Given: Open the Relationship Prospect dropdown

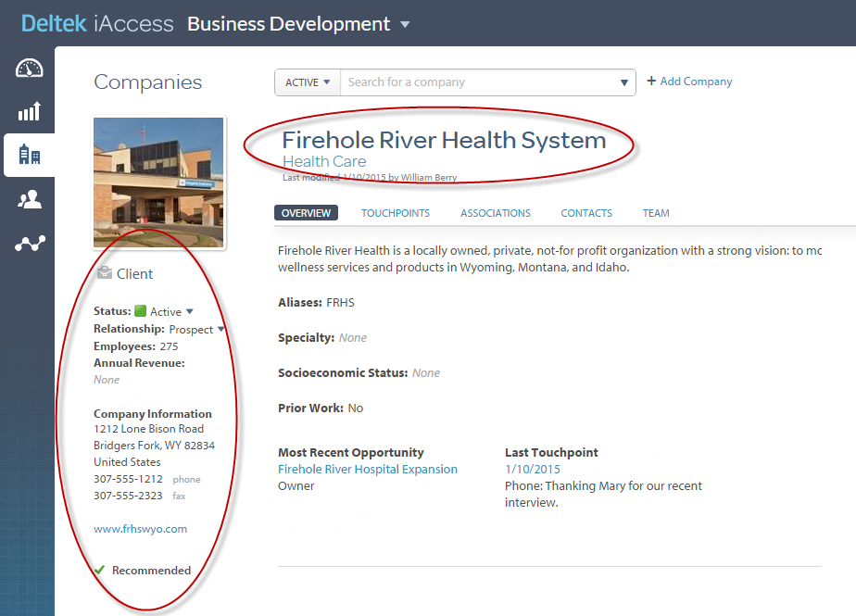Looking at the screenshot, I should pos(220,330).
